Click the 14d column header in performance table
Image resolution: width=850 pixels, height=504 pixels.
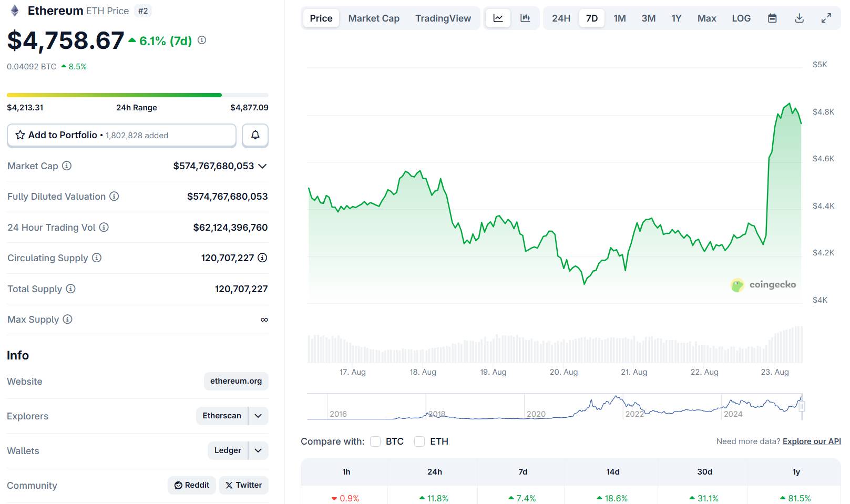[x=613, y=472]
